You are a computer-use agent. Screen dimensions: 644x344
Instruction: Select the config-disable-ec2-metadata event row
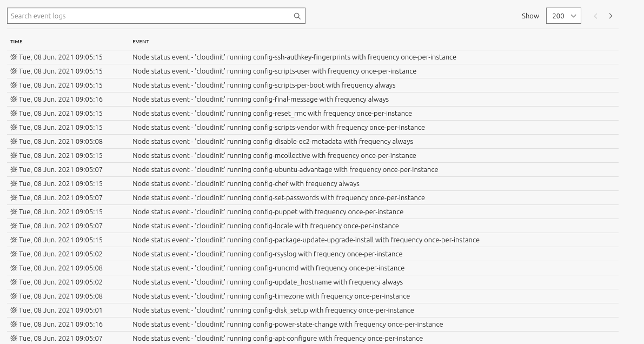pyautogui.click(x=272, y=141)
